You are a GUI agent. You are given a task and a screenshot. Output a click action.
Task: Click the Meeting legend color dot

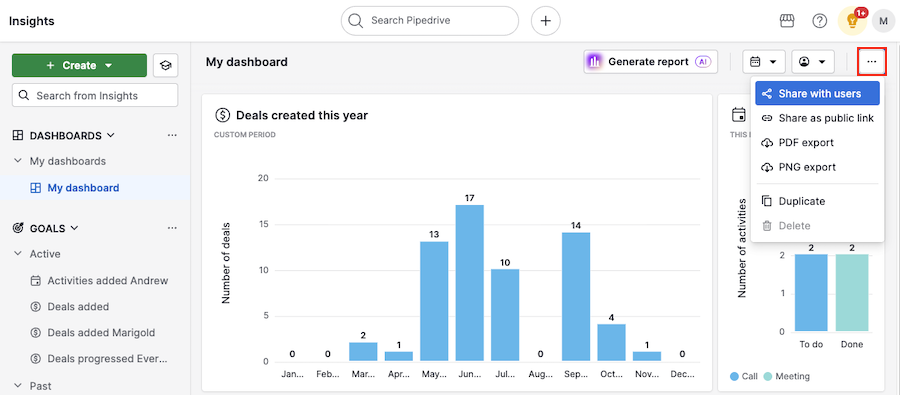(x=768, y=377)
